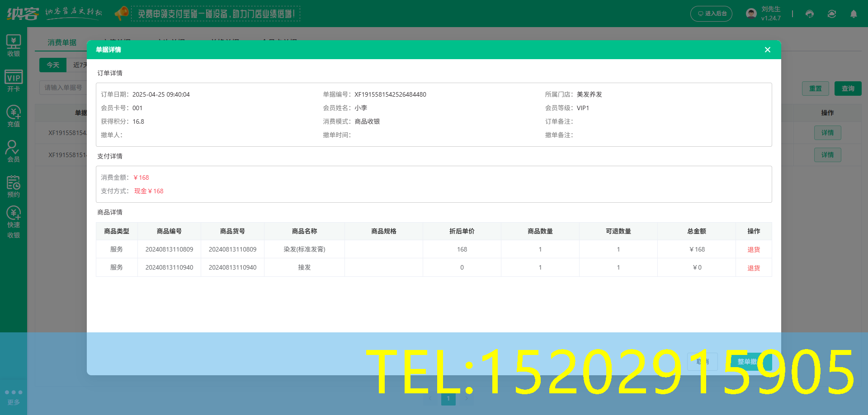
Task: Open the 充值 recharge sidebar icon
Action: (x=14, y=116)
